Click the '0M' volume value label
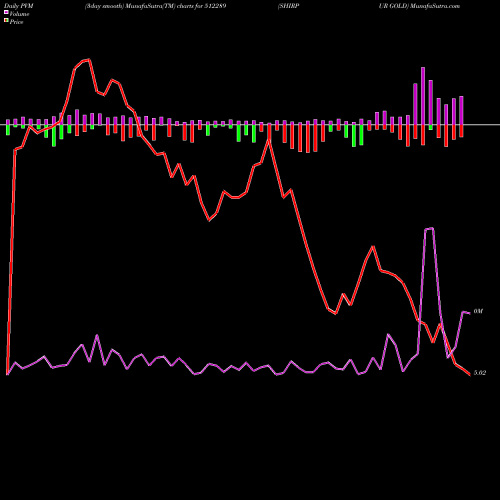This screenshot has height=500, width=500. coord(478,311)
